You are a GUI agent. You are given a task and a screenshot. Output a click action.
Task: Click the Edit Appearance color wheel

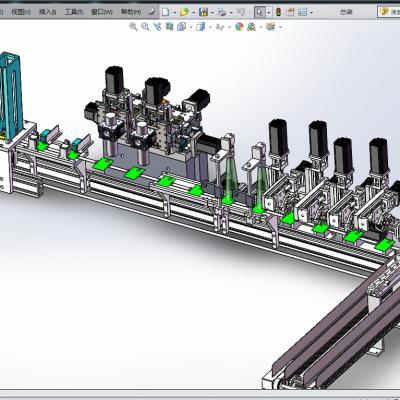tap(239, 27)
